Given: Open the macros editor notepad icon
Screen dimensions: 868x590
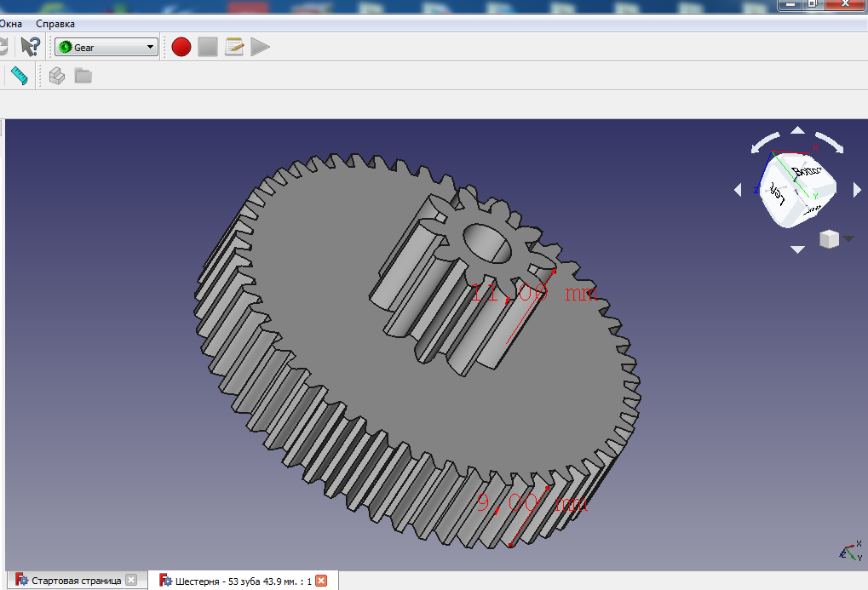Looking at the screenshot, I should tap(234, 47).
